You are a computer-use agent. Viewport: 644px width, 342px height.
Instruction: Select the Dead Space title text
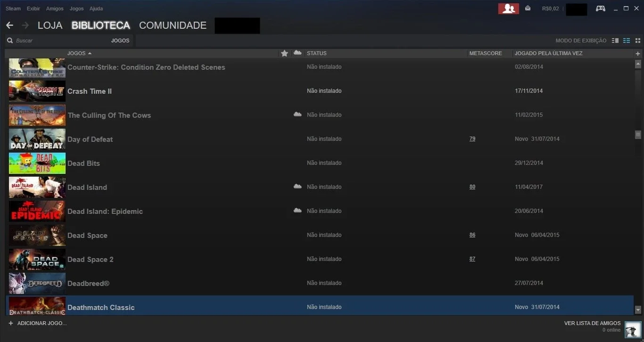(x=87, y=236)
